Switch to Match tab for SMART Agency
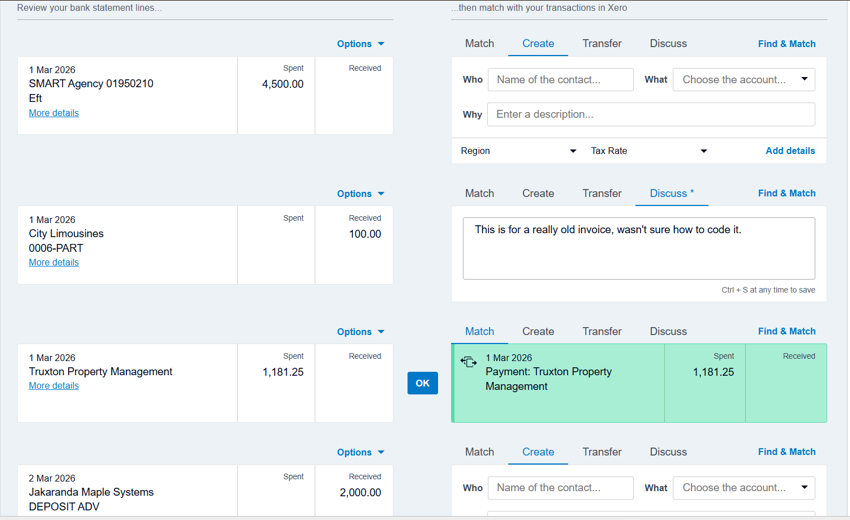 click(479, 44)
